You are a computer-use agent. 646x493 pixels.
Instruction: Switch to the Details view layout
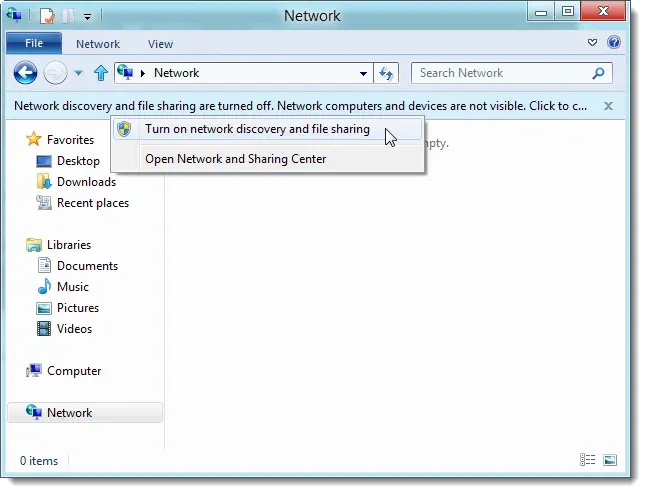point(587,460)
